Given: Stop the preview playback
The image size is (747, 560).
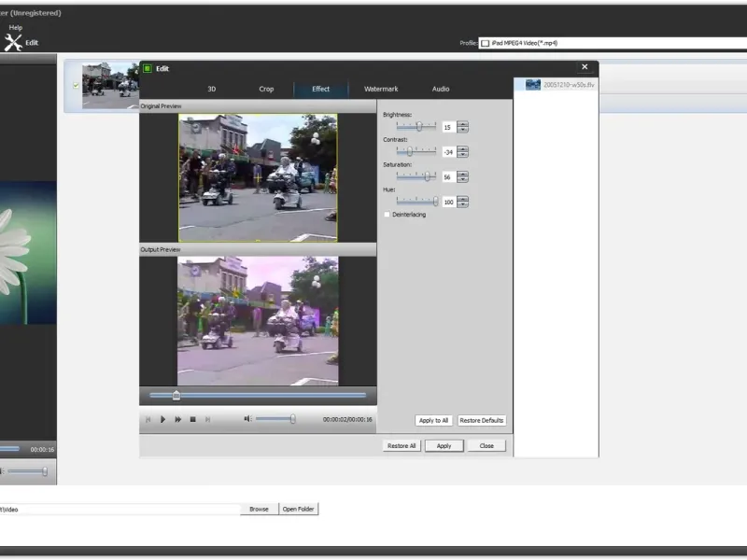Looking at the screenshot, I should pyautogui.click(x=193, y=419).
